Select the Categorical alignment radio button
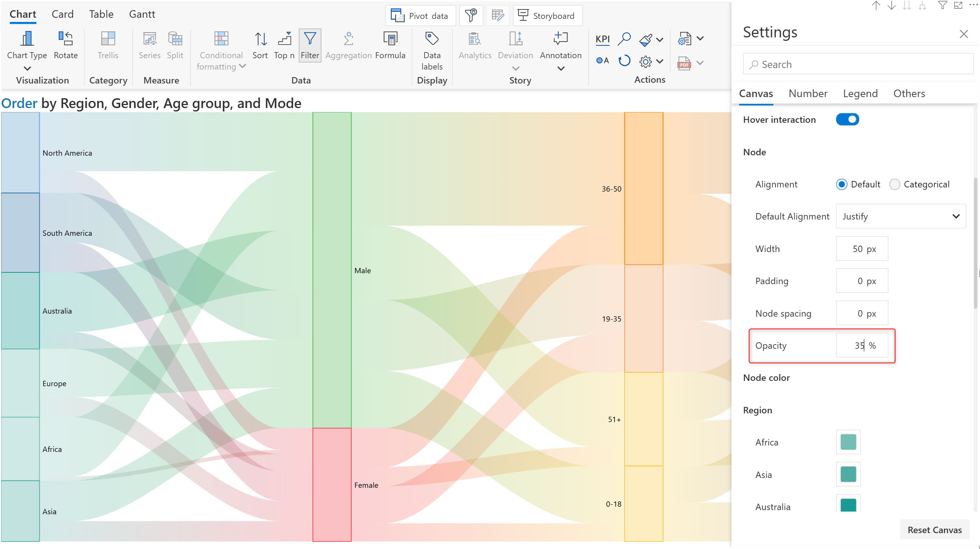 click(895, 184)
